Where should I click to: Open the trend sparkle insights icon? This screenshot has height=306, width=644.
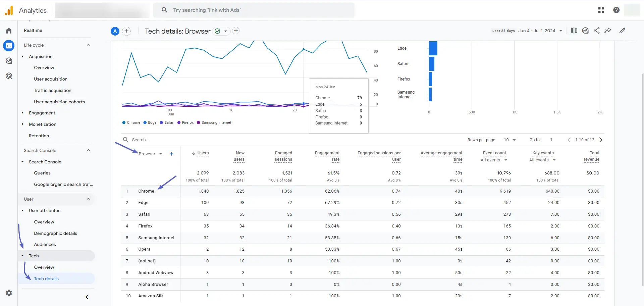coord(608,31)
